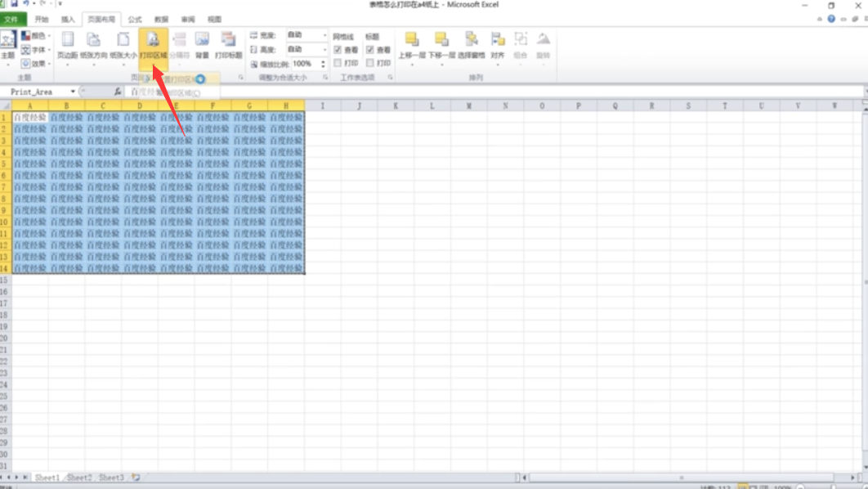Select column K header

tap(396, 105)
